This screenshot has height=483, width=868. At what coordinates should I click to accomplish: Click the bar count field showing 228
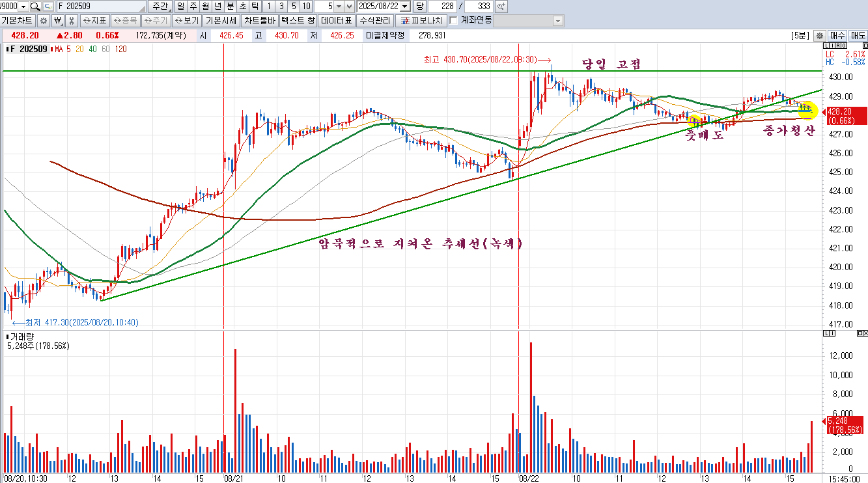(x=442, y=7)
